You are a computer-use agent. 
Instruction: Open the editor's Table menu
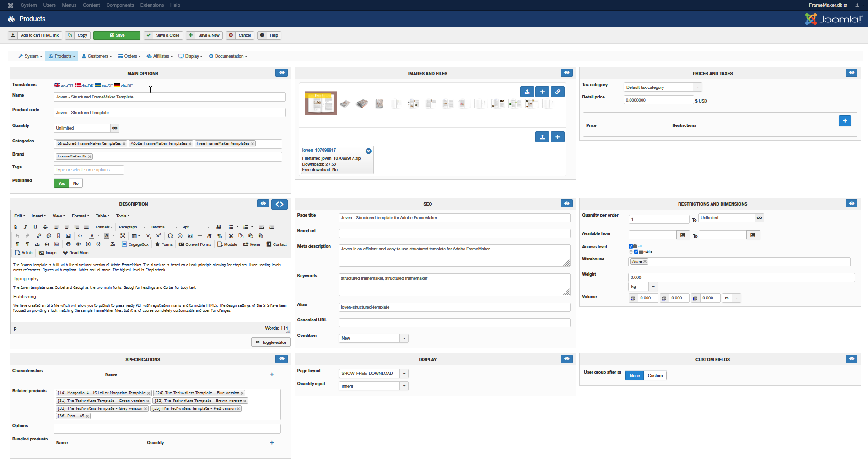[102, 216]
